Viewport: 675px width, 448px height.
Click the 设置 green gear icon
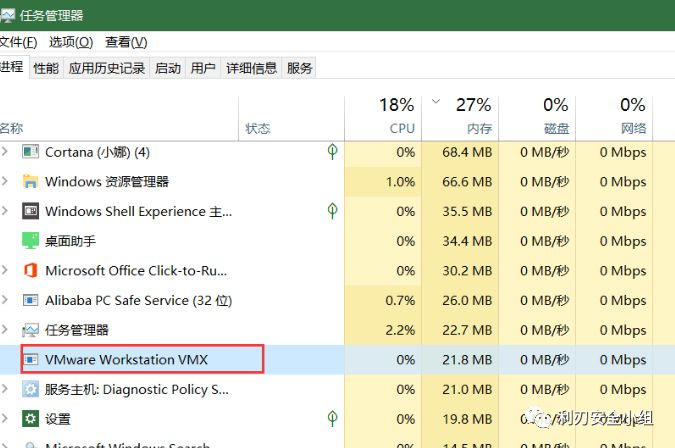(x=30, y=419)
